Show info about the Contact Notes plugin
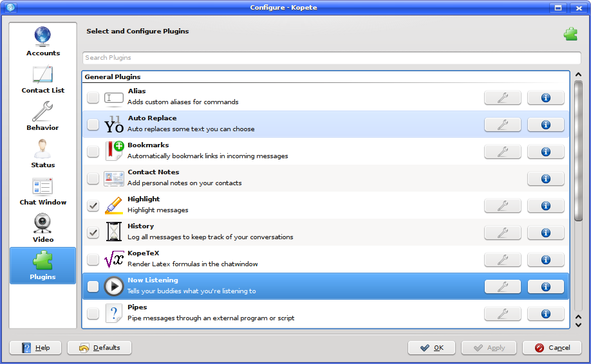Image resolution: width=591 pixels, height=364 pixels. (546, 178)
